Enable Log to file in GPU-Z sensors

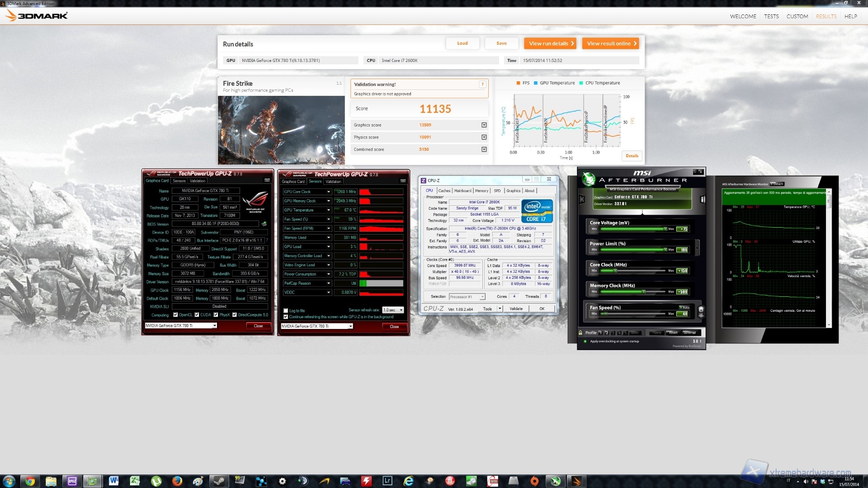[285, 310]
